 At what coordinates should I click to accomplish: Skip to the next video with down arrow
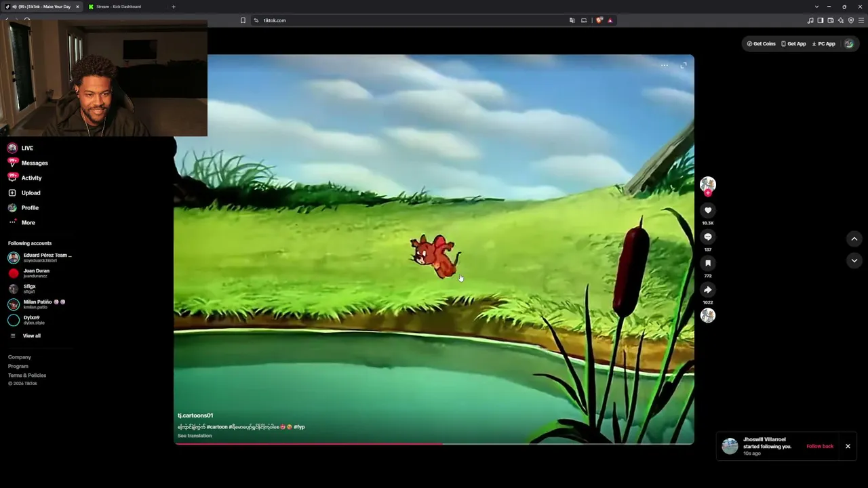coord(854,260)
